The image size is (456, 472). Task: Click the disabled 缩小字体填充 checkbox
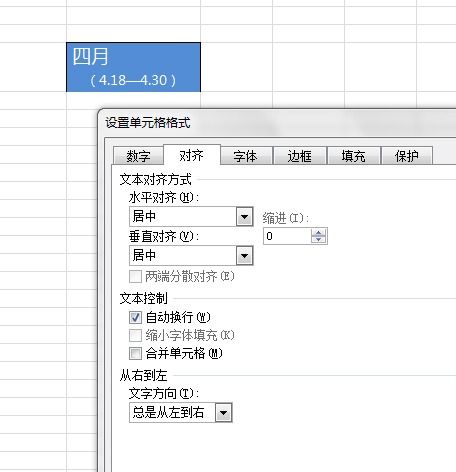pos(135,335)
